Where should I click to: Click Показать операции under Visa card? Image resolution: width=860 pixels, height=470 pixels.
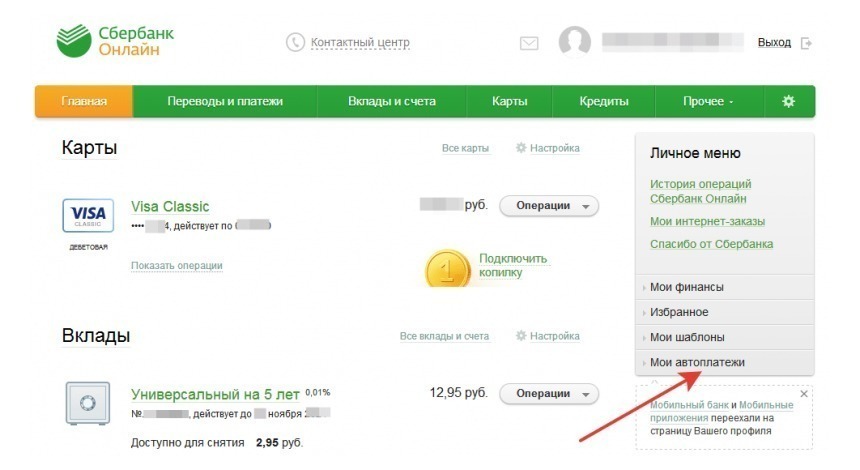click(177, 265)
